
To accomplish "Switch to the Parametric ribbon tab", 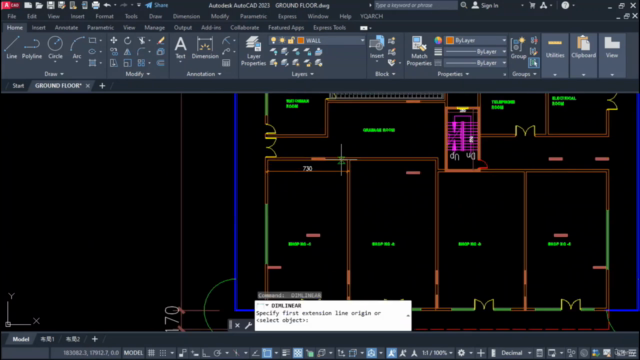I will pos(100,27).
